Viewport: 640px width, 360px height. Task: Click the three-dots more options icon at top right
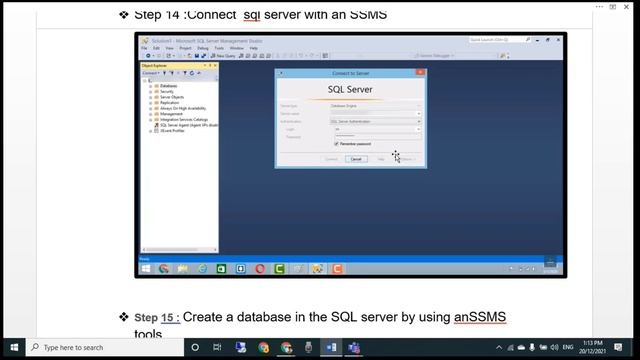pos(599,7)
